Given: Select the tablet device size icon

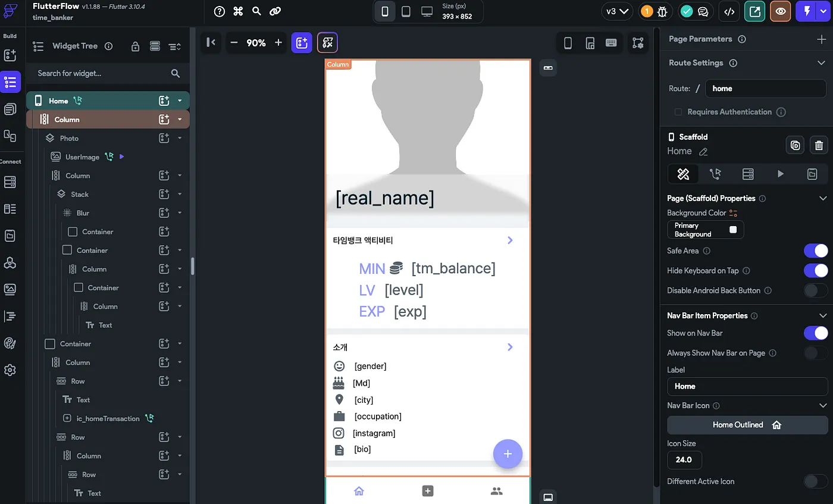Looking at the screenshot, I should 406,11.
